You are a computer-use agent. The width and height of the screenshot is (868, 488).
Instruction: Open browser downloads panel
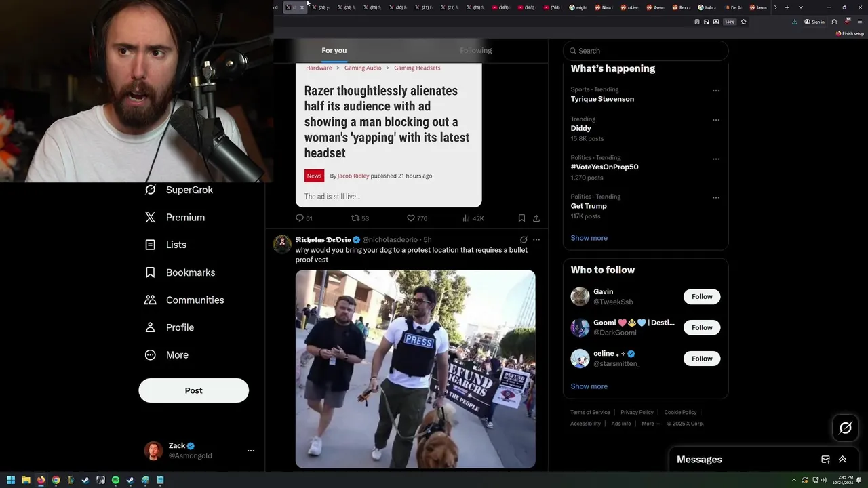pyautogui.click(x=795, y=22)
